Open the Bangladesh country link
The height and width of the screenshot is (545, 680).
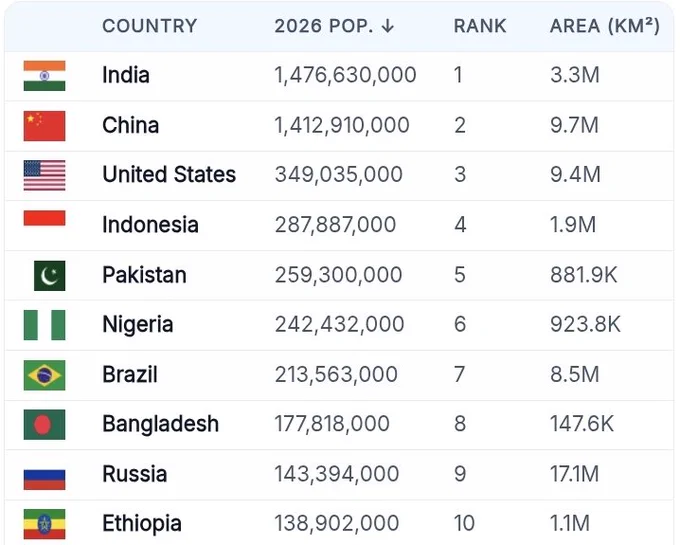pyautogui.click(x=160, y=424)
